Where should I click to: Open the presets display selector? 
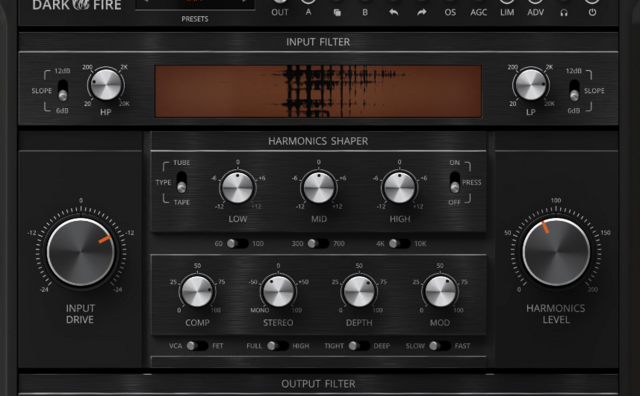[195, 4]
